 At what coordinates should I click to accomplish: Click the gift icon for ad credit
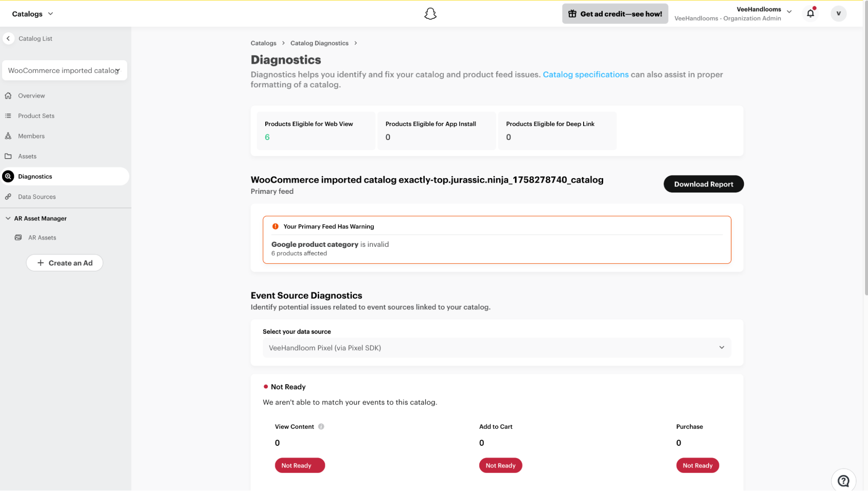[572, 14]
